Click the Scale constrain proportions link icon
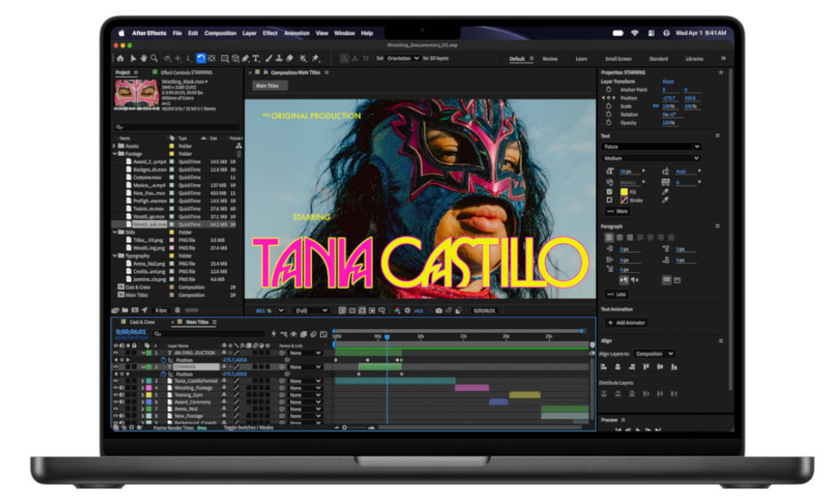Image resolution: width=840 pixels, height=504 pixels. point(656,106)
